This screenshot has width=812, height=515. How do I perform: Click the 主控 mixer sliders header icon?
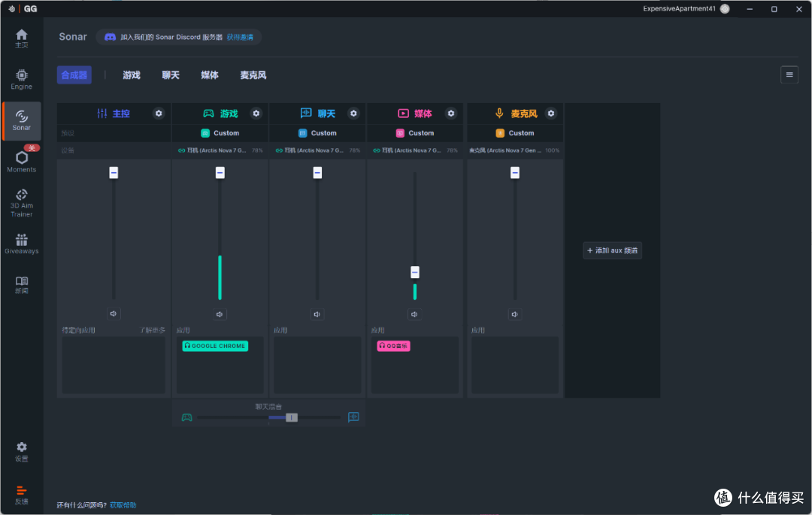point(102,114)
